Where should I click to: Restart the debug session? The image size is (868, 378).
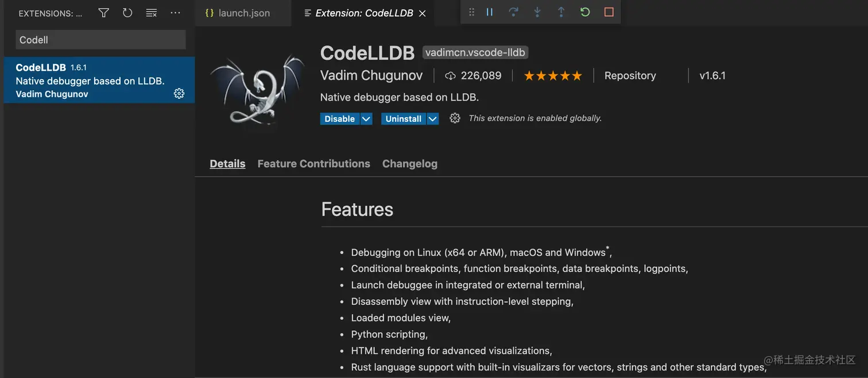pyautogui.click(x=585, y=12)
